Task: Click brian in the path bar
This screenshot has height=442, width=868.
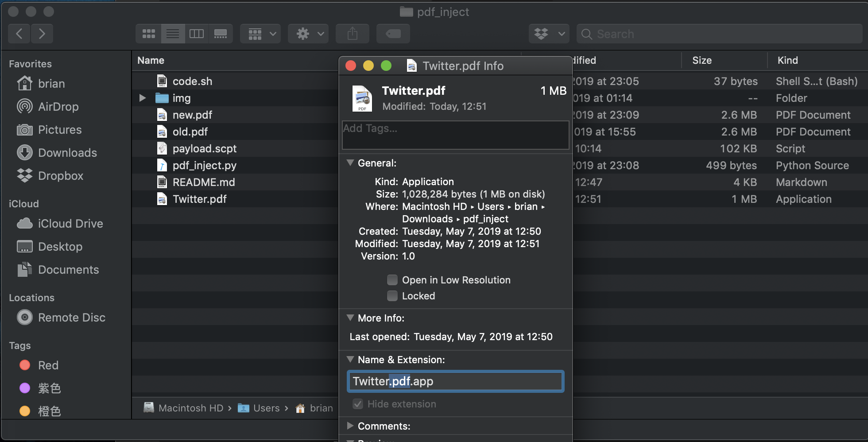Action: click(314, 408)
